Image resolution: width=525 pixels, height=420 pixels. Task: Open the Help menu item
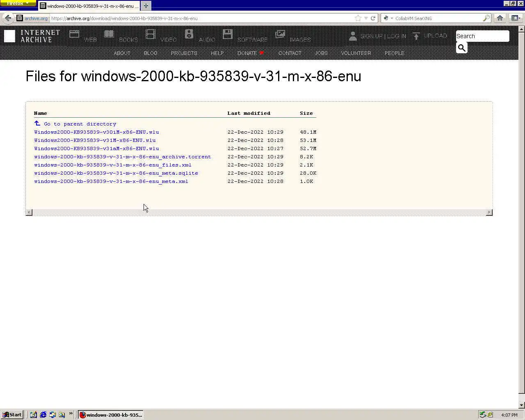coord(217,53)
